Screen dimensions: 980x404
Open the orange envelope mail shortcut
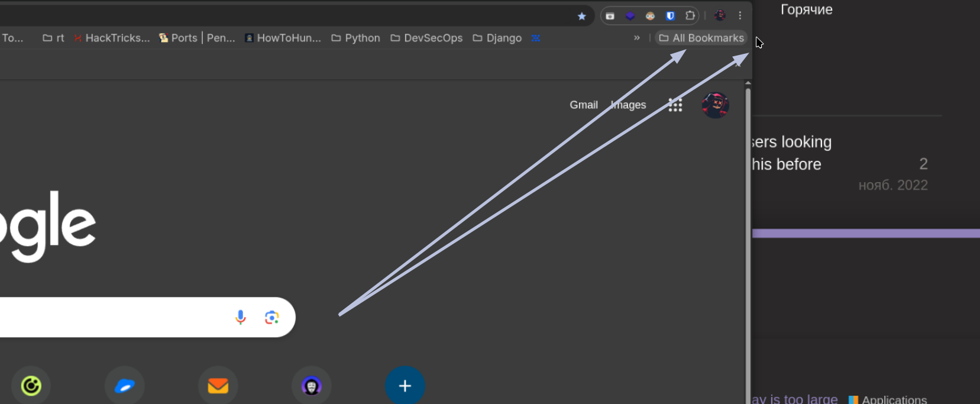[218, 386]
